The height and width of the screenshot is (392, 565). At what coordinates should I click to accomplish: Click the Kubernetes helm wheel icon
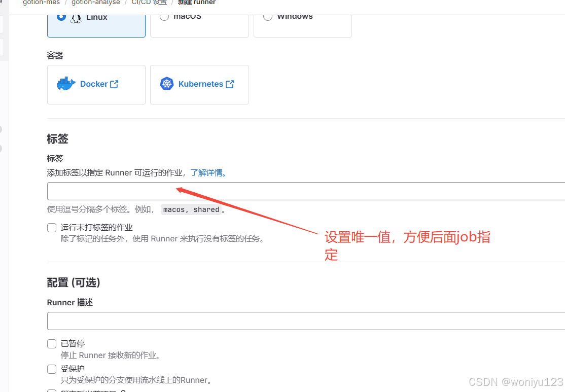[x=166, y=83]
